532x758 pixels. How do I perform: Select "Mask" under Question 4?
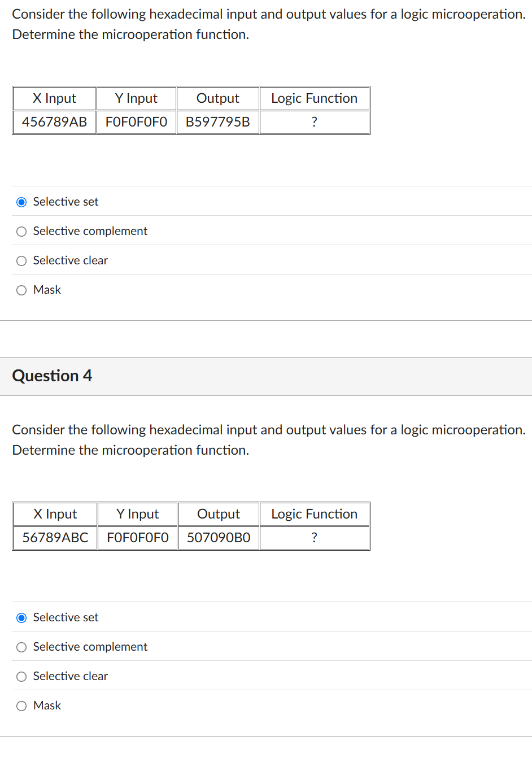coord(21,705)
